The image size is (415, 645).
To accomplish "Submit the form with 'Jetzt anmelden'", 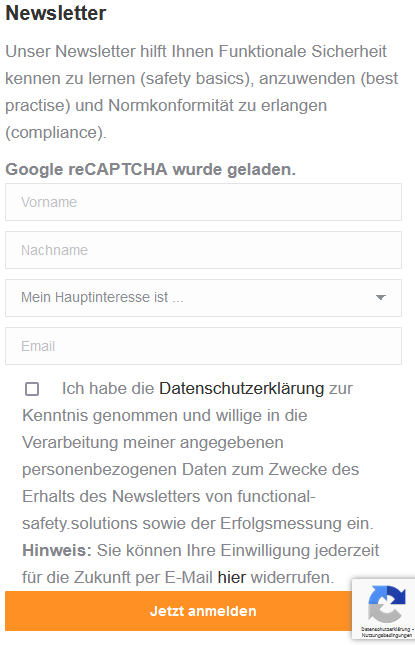I will [203, 611].
